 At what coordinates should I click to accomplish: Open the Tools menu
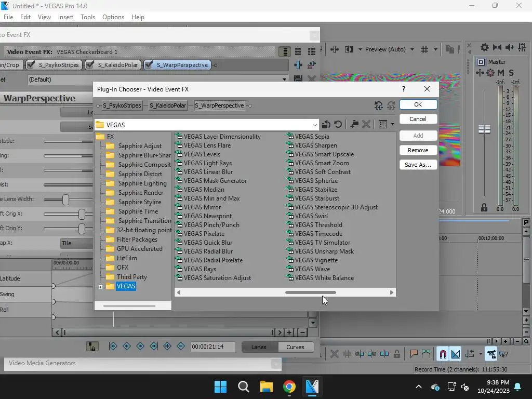88,17
